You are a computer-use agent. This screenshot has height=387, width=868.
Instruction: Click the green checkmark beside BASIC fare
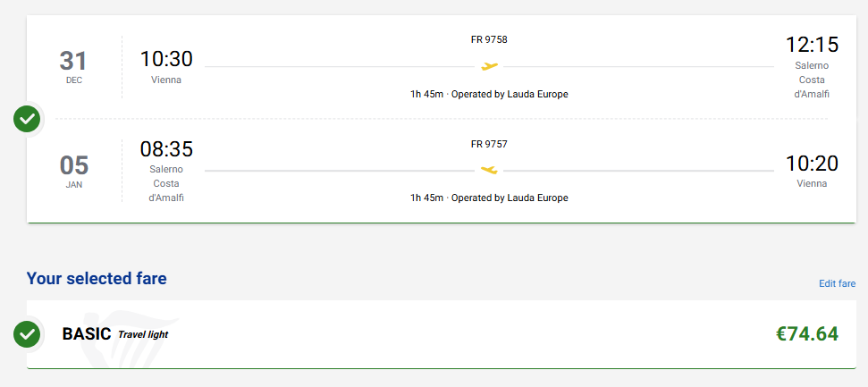coord(28,334)
